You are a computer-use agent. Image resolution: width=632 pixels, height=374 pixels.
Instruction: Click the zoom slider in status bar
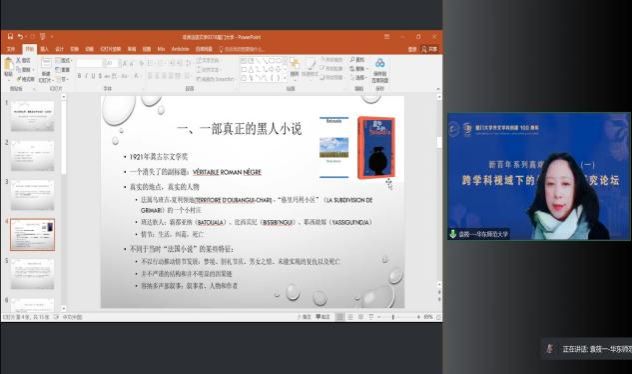(393, 317)
